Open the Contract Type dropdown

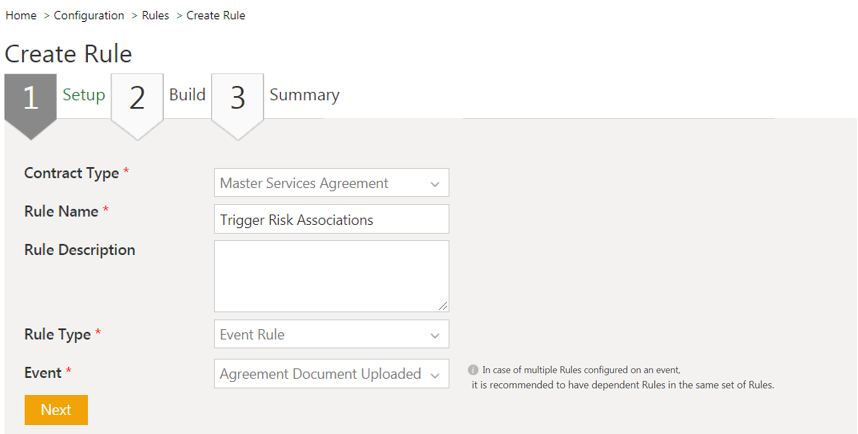(331, 183)
